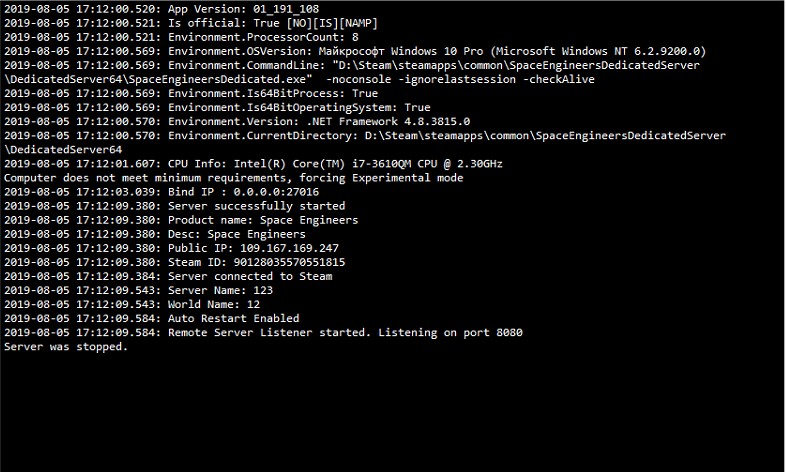
Task: Click the Is64BitProcess: True line
Action: coord(191,93)
